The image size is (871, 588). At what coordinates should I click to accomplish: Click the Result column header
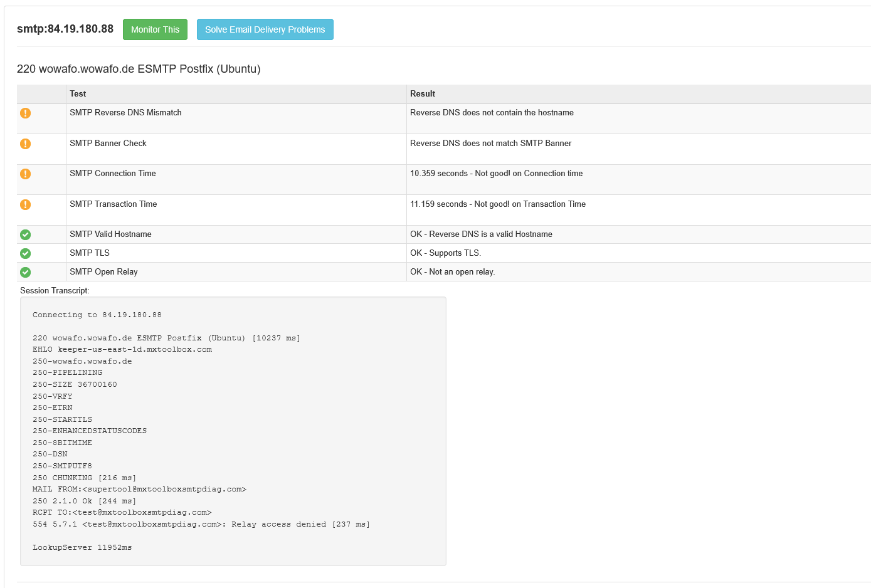click(x=422, y=94)
